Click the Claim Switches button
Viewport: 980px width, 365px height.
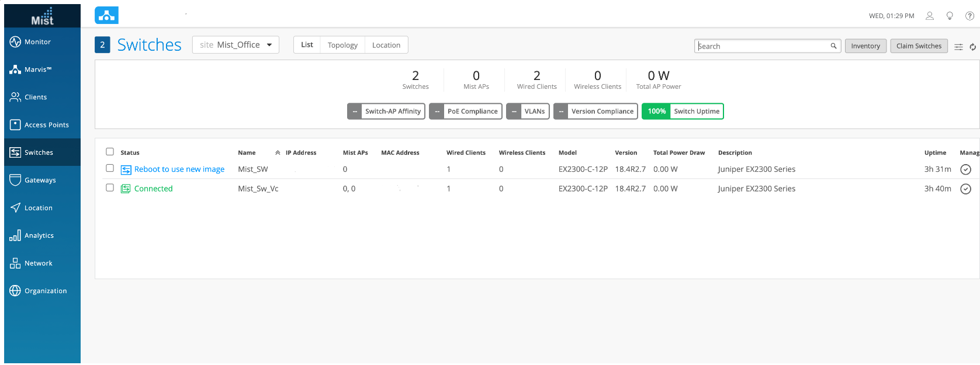pos(919,46)
